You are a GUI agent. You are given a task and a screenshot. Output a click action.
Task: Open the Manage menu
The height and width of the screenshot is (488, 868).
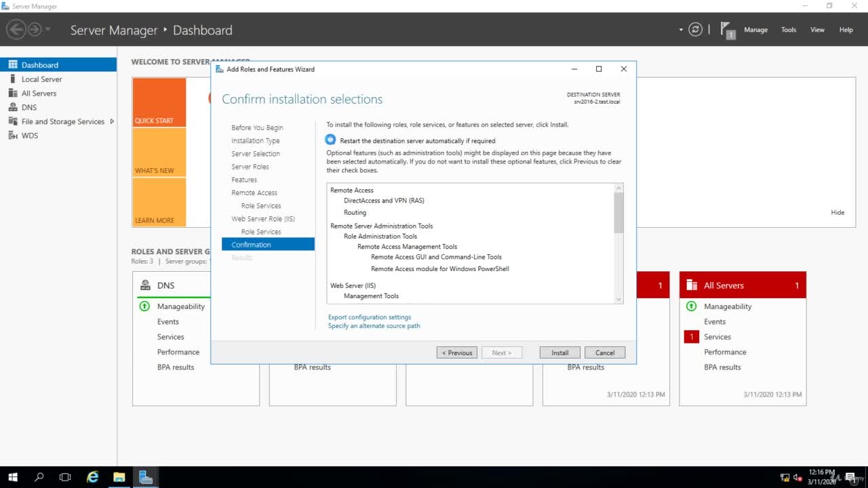[x=755, y=30]
